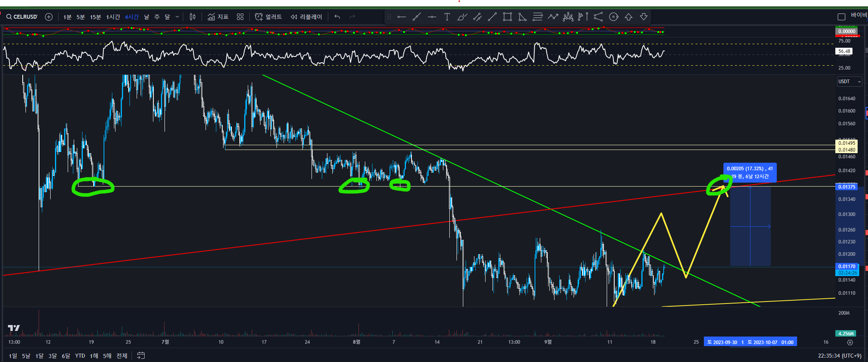Switch to 날 daily timeframe
This screenshot has width=868, height=362.
coord(147,17)
